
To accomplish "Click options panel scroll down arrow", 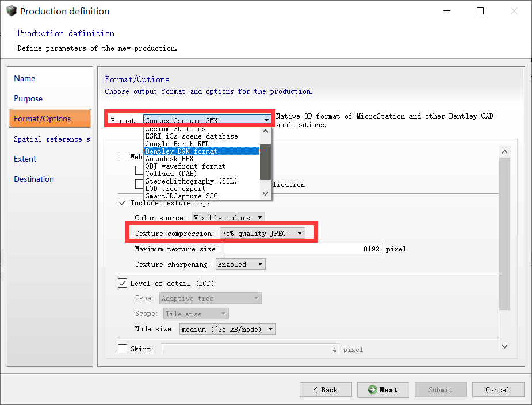I will (x=504, y=347).
